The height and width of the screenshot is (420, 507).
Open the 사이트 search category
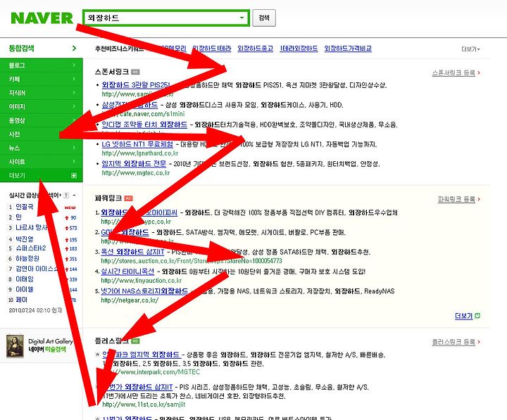[x=42, y=162]
